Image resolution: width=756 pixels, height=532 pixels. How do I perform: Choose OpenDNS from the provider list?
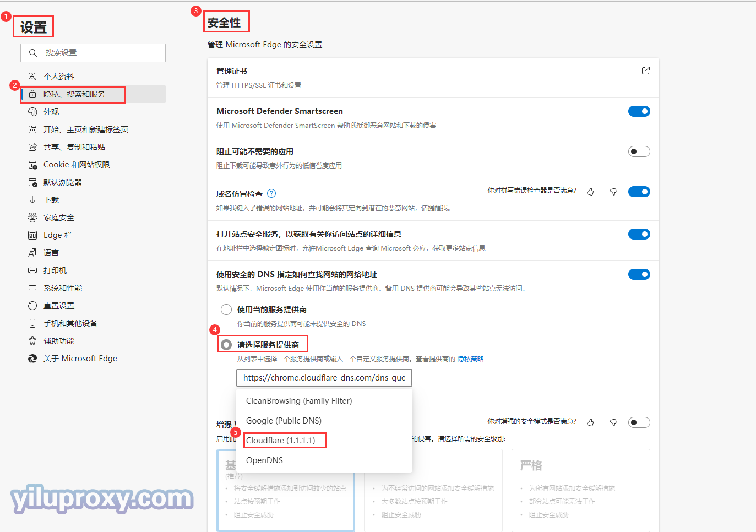coord(324,460)
